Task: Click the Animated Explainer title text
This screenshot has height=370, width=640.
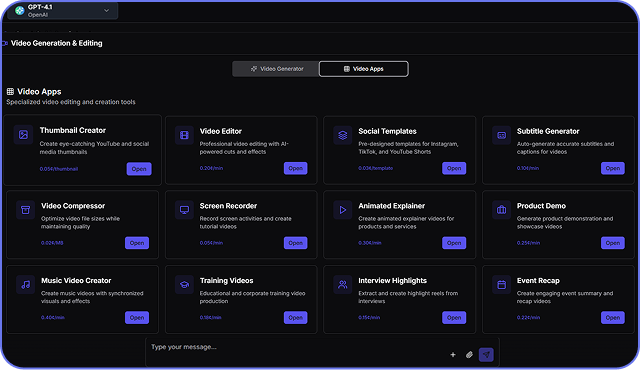Action: (391, 206)
